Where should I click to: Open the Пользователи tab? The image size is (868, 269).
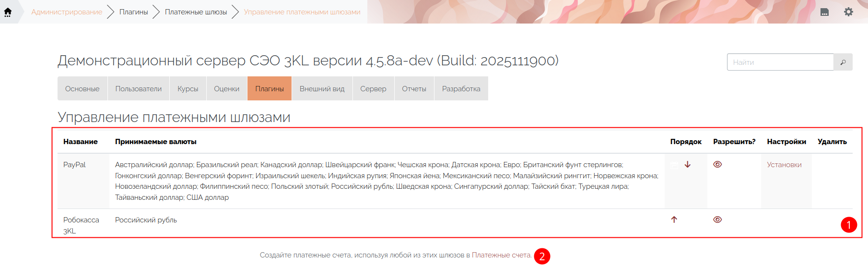click(x=139, y=89)
